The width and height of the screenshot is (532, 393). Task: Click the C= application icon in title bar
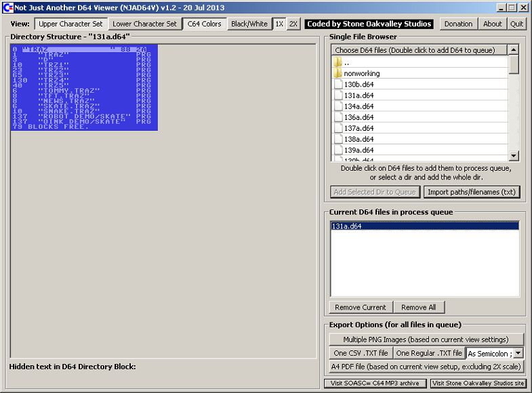7,7
